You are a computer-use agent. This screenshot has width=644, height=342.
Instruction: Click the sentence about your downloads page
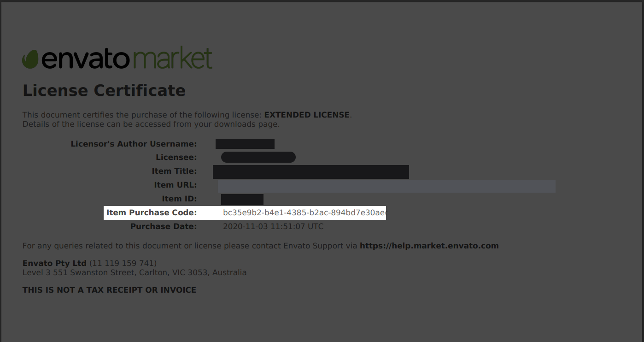pos(151,124)
